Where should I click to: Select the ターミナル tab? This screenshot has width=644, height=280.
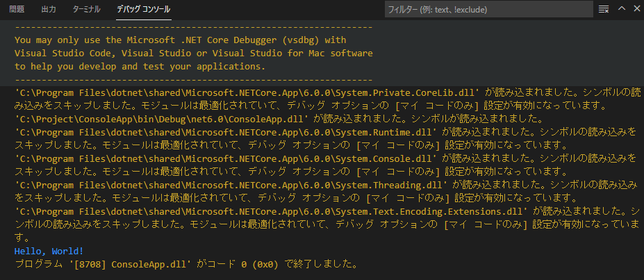[86, 9]
